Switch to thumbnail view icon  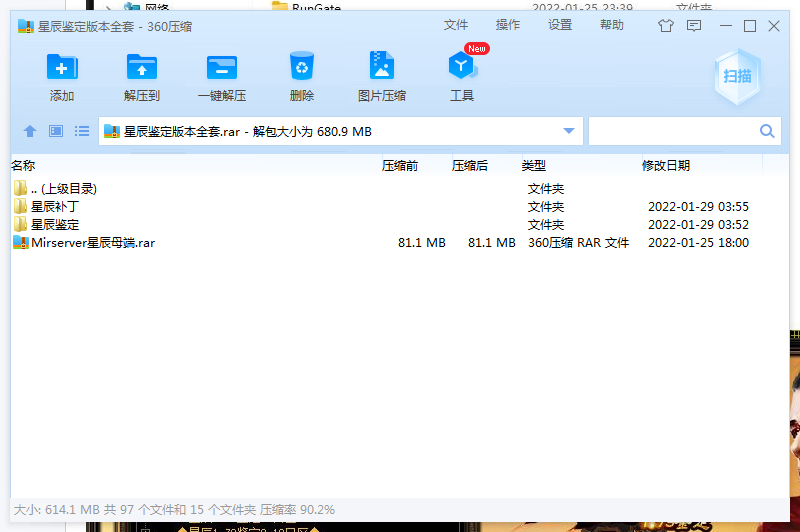56,131
